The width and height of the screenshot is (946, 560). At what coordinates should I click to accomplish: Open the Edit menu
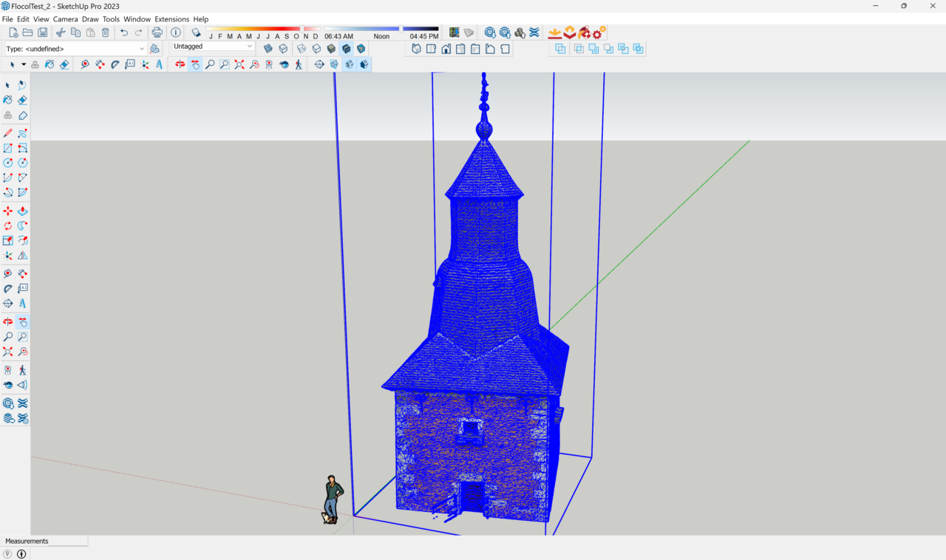24,19
